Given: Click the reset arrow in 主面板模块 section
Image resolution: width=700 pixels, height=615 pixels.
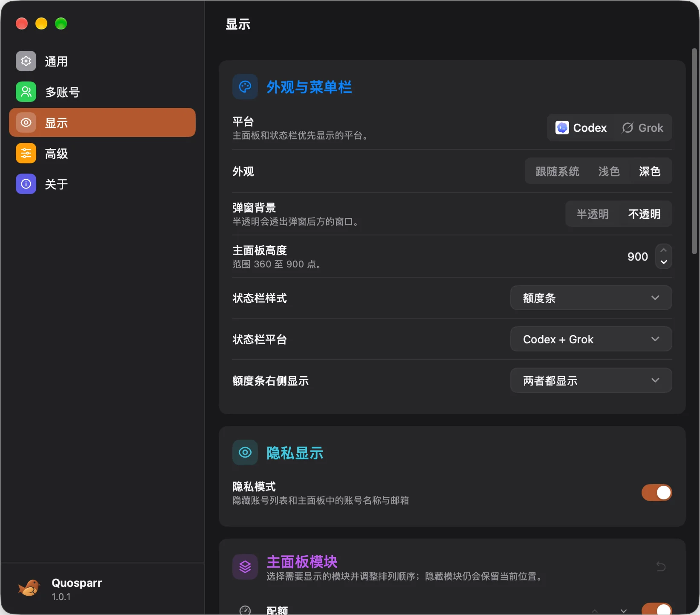Looking at the screenshot, I should (x=661, y=566).
